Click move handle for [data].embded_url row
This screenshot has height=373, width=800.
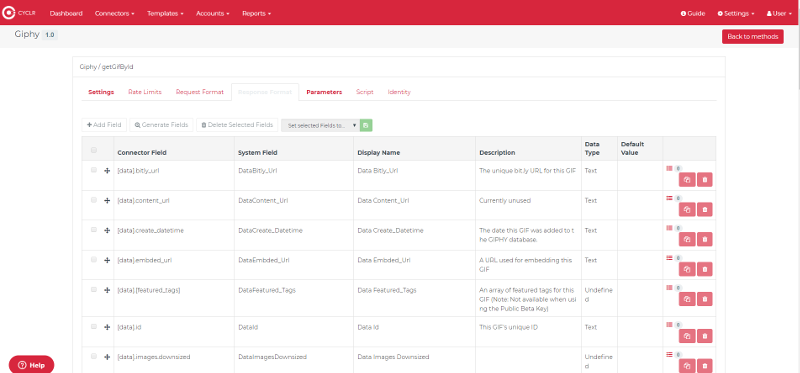point(107,260)
